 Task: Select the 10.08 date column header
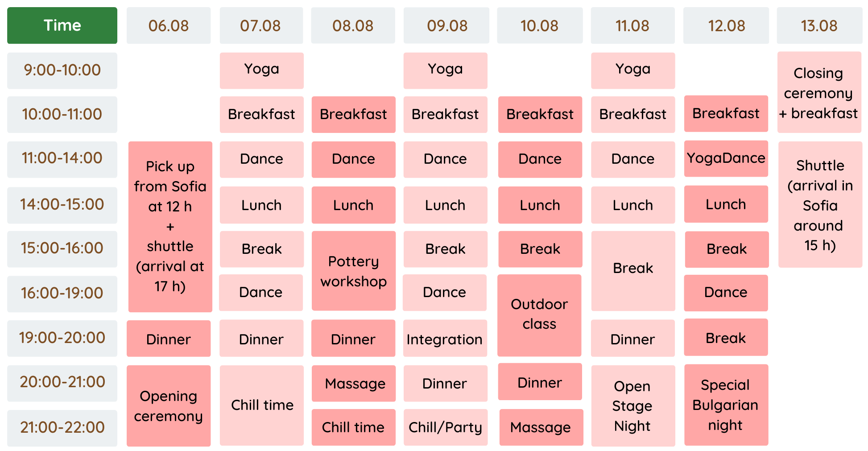click(540, 25)
